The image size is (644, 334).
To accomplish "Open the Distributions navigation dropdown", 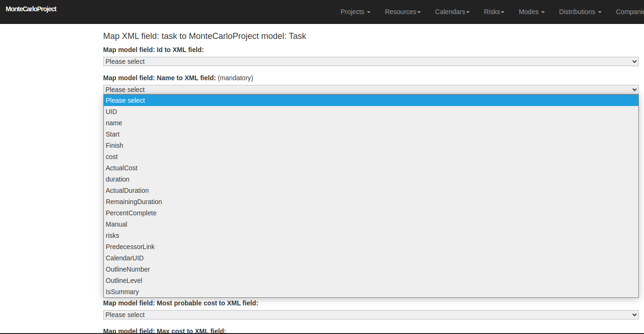I will 580,12.
